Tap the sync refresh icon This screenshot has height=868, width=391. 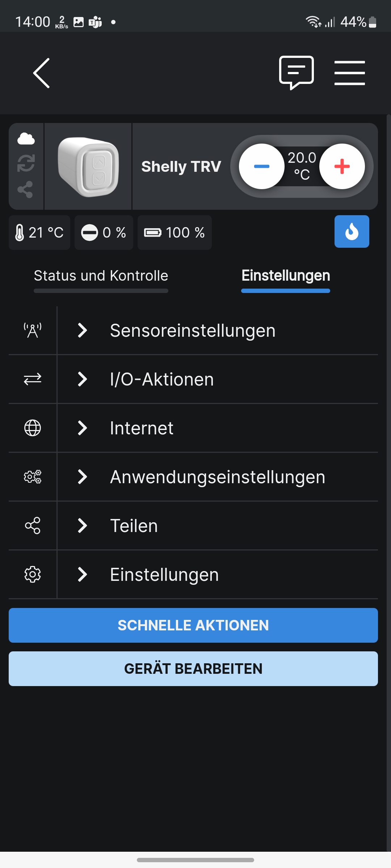(x=26, y=163)
